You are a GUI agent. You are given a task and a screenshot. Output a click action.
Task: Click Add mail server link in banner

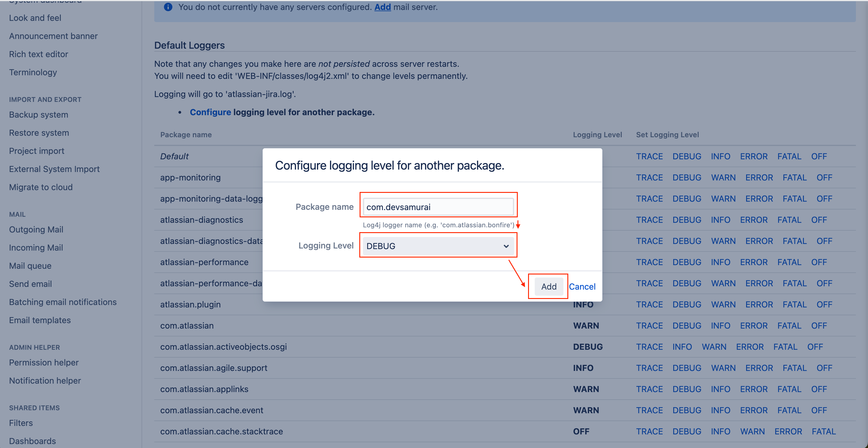pos(383,7)
